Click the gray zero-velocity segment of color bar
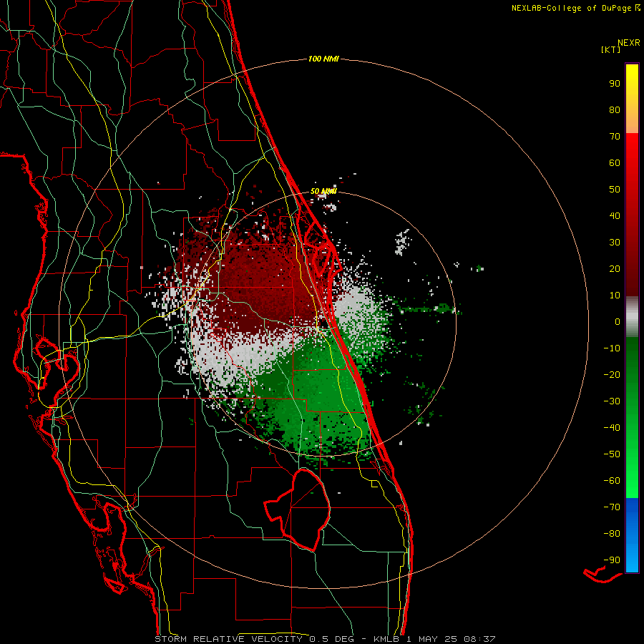644x644 pixels. (x=632, y=317)
